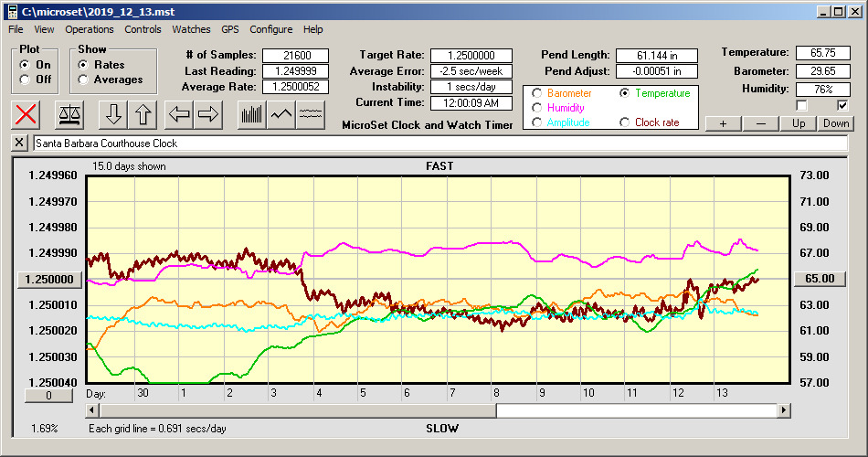868x457 pixels.
Task: Click the Pend Length field
Action: (657, 56)
